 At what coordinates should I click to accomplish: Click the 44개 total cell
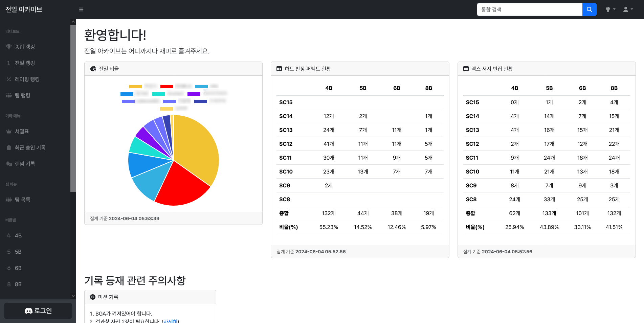click(x=363, y=213)
